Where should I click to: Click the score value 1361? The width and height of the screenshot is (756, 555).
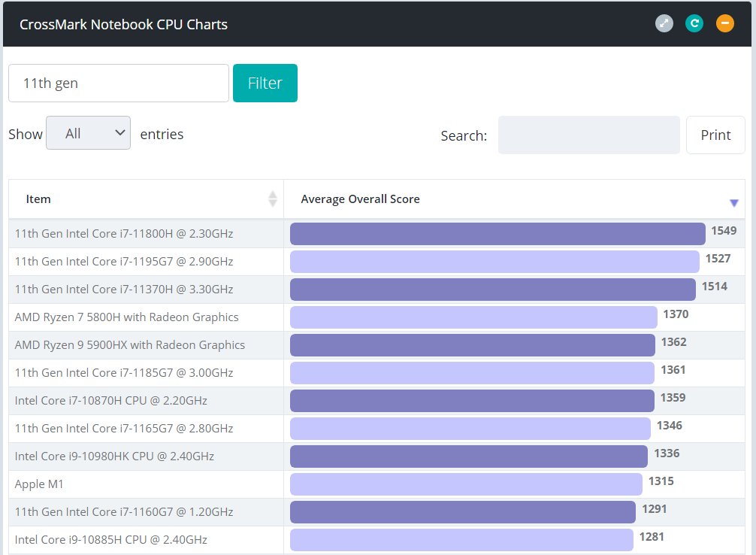673,370
